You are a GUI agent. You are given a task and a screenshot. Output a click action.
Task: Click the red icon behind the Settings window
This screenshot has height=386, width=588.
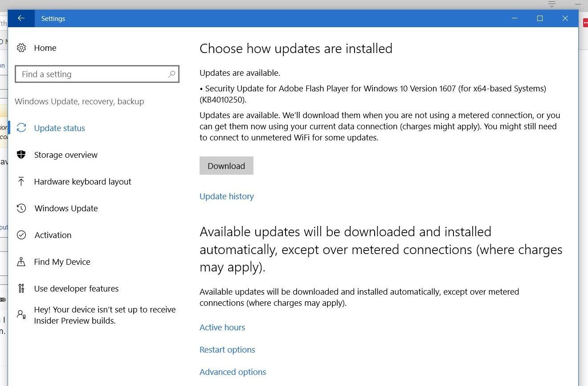[x=585, y=23]
